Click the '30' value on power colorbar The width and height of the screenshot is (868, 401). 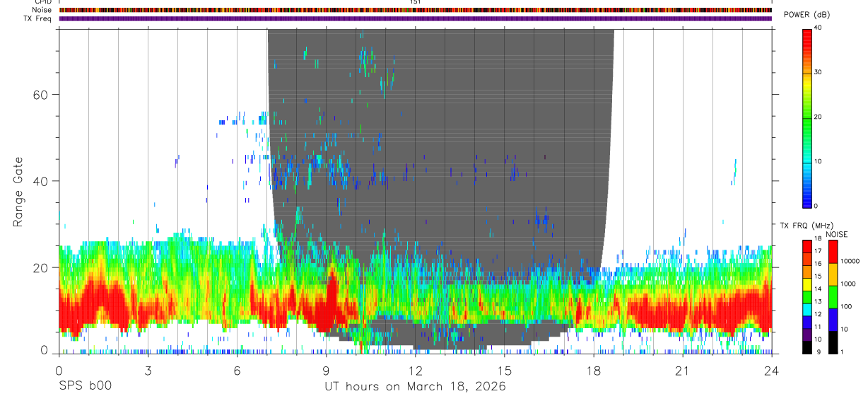coord(819,72)
